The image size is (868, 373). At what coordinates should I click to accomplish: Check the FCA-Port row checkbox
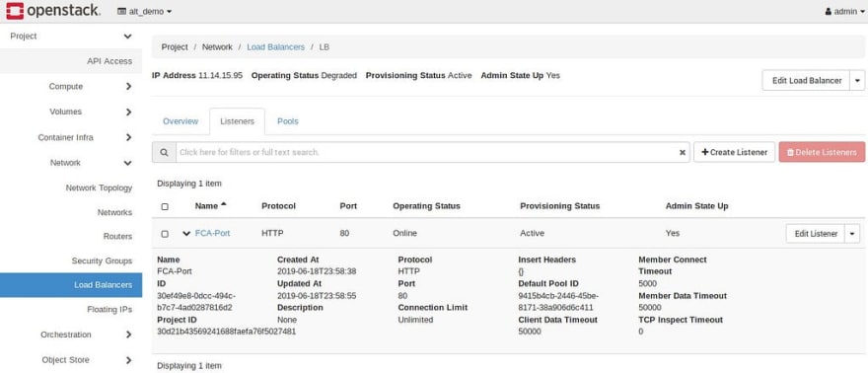[x=165, y=234]
